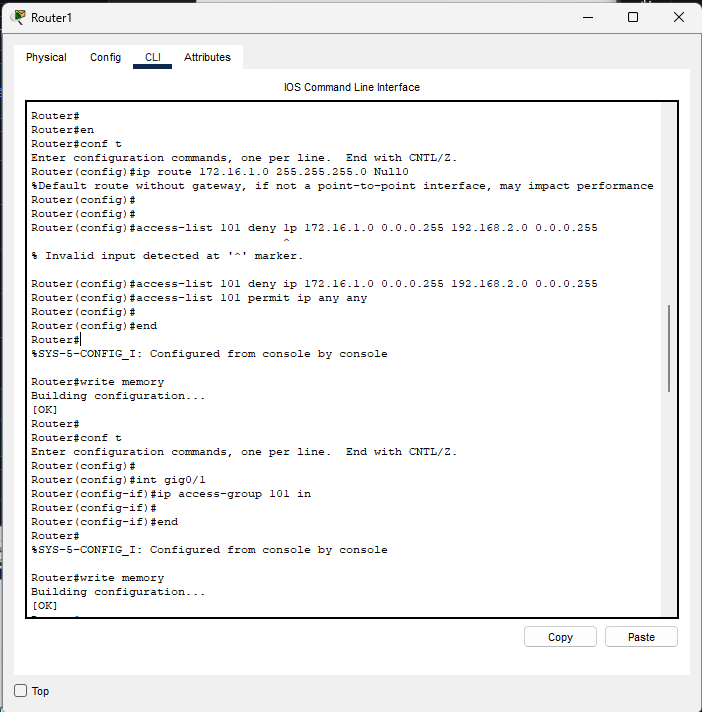Click the 'Router(config-if)#end' line

104,522
